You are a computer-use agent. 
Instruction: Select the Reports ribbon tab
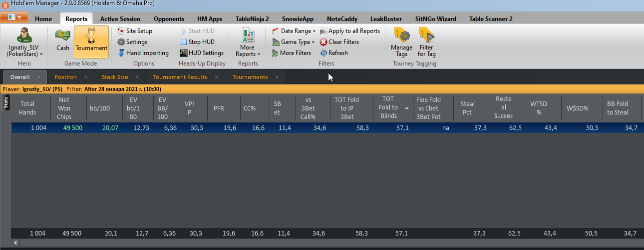point(76,19)
